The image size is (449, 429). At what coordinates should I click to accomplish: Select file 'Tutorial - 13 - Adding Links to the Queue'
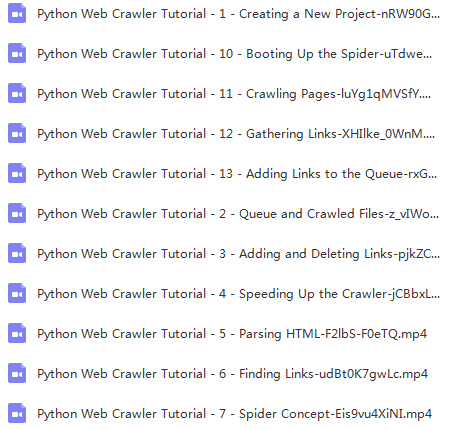[237, 174]
